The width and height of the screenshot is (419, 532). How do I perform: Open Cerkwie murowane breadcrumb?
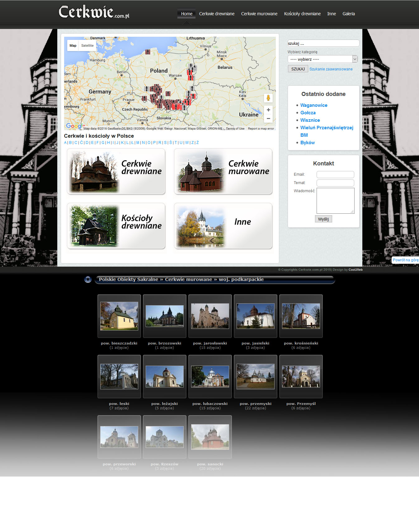(188, 279)
